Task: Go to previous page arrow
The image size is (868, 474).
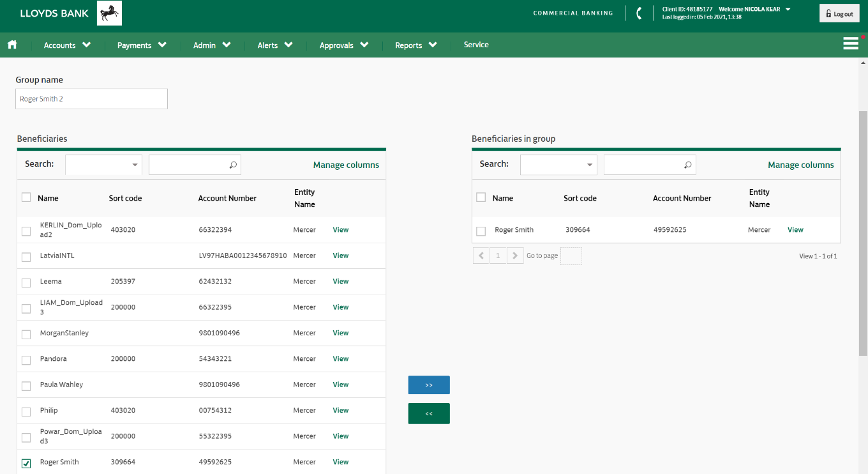Action: 481,256
